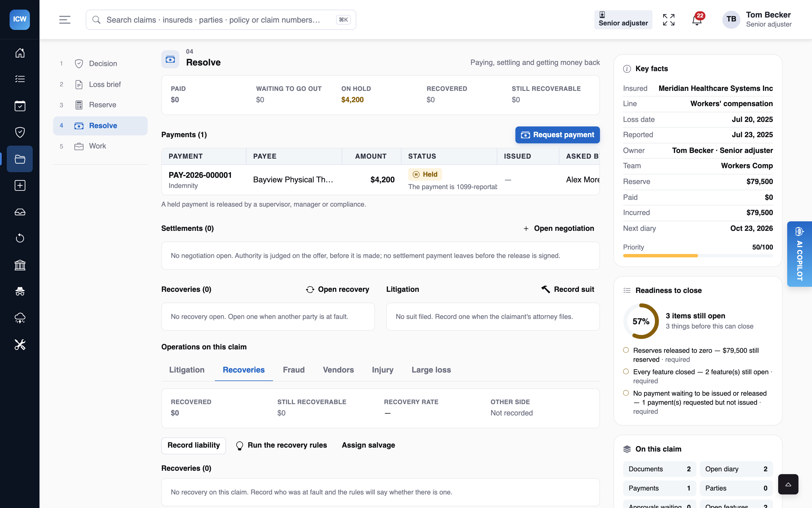Open the shield check icon in sidebar
The image size is (812, 508).
20,132
